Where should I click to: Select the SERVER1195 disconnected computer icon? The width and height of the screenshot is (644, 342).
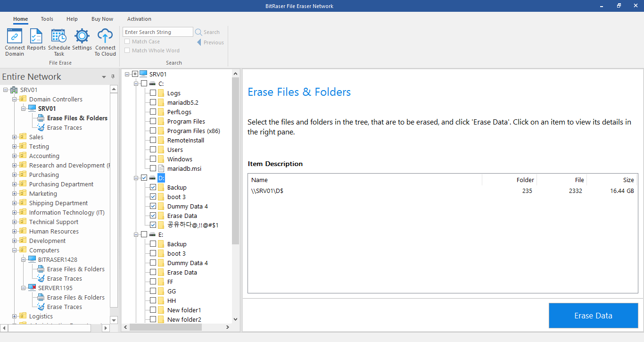click(x=32, y=288)
